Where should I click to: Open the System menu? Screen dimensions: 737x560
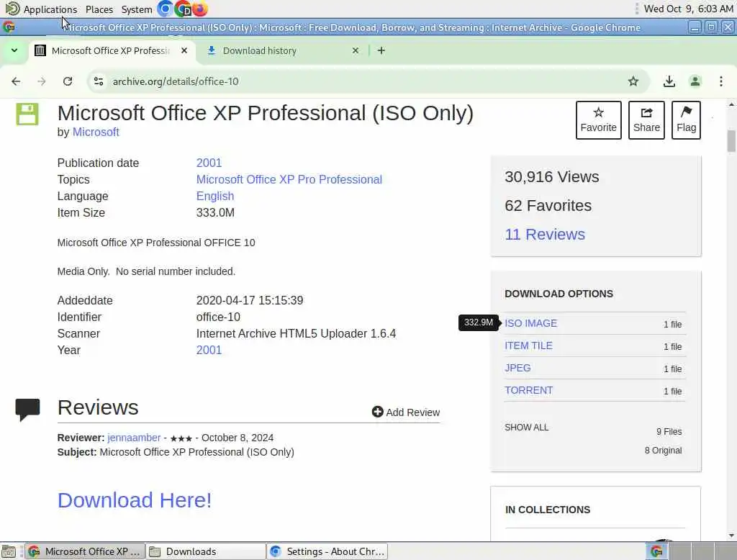click(x=136, y=9)
